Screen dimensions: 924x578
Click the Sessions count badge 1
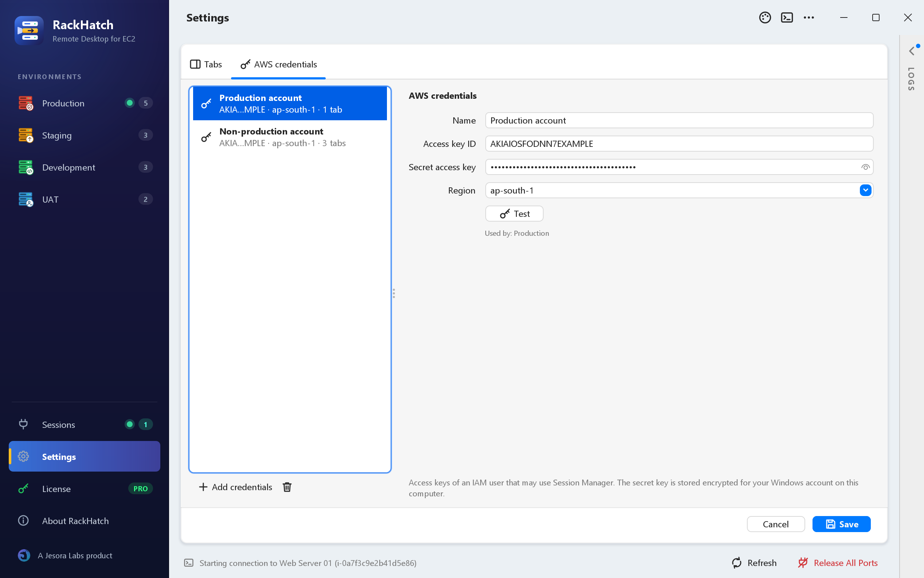click(146, 424)
